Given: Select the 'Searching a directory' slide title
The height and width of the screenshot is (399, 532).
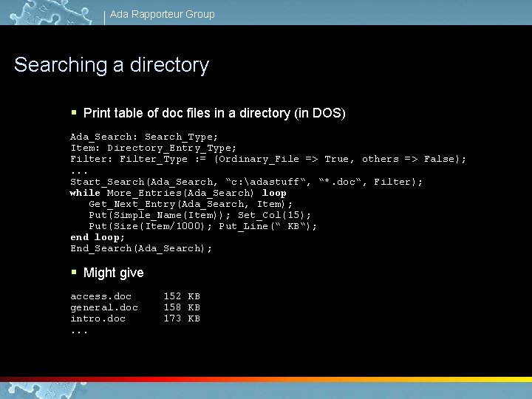Looking at the screenshot, I should coord(112,65).
